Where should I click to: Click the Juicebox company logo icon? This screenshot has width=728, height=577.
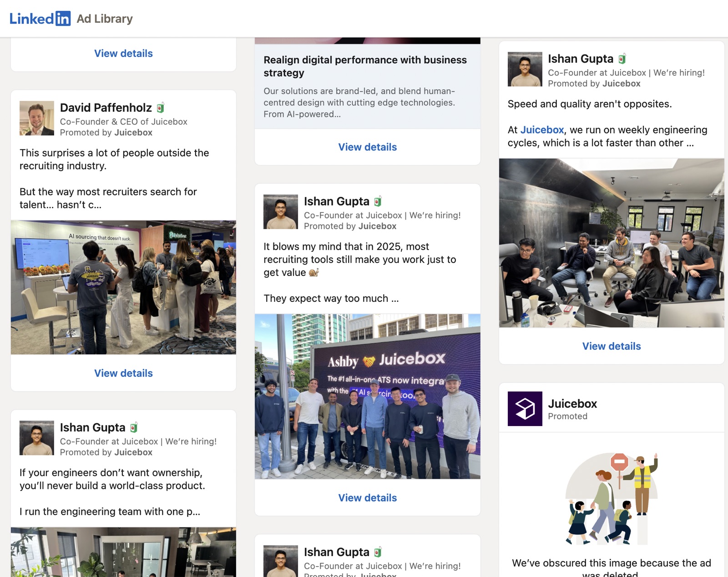click(525, 409)
